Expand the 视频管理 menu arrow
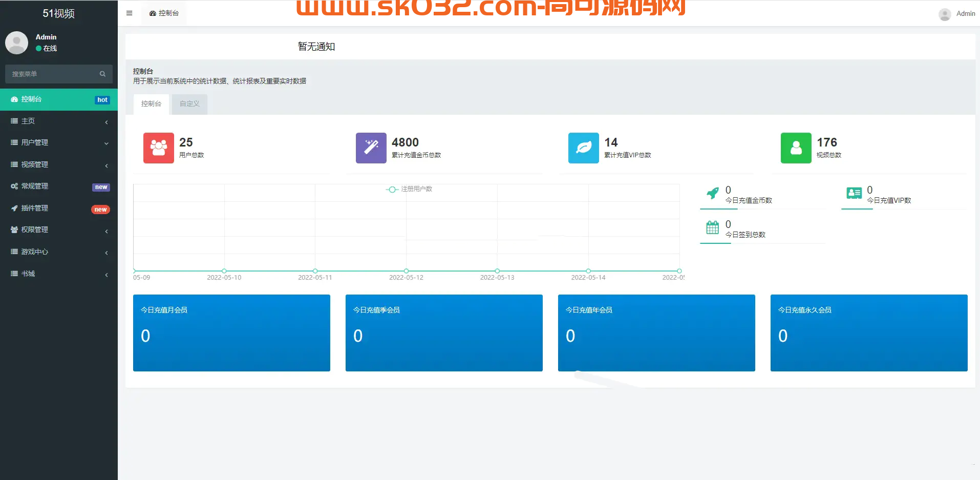The width and height of the screenshot is (980, 480). (x=106, y=165)
